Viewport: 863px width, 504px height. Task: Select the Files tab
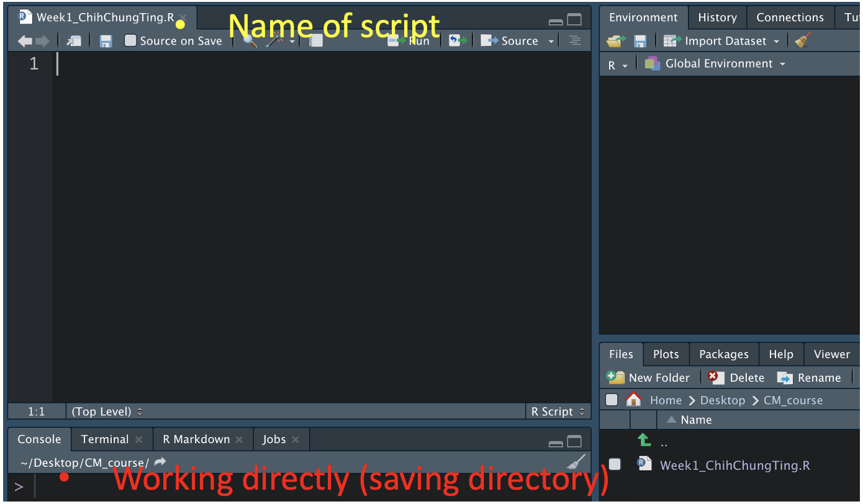(621, 354)
